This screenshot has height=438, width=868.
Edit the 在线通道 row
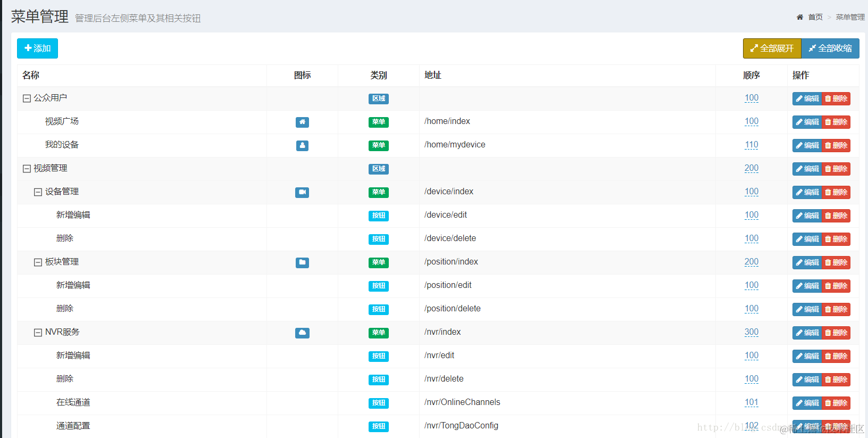pos(807,403)
